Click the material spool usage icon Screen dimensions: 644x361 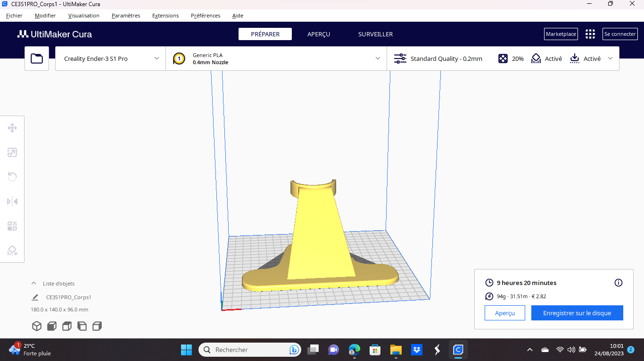tap(489, 296)
